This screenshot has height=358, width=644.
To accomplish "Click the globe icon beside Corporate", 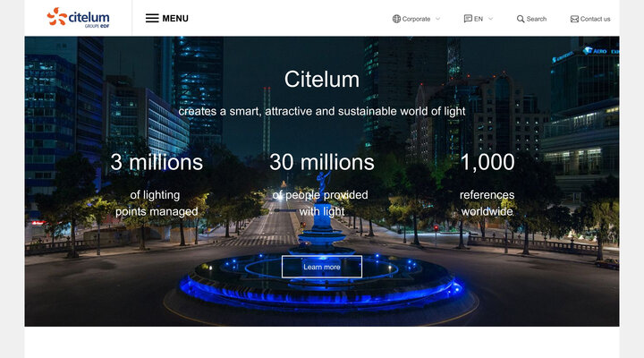I will pyautogui.click(x=396, y=19).
